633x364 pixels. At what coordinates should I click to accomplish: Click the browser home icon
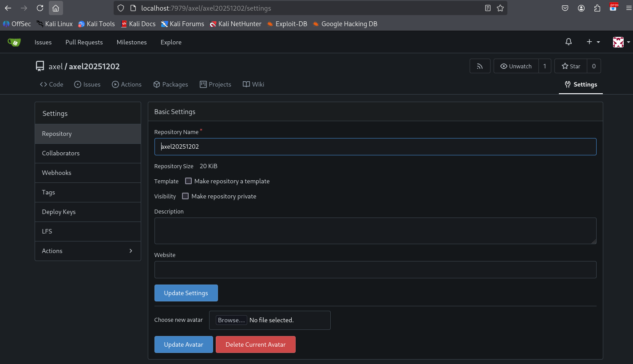[x=55, y=8]
